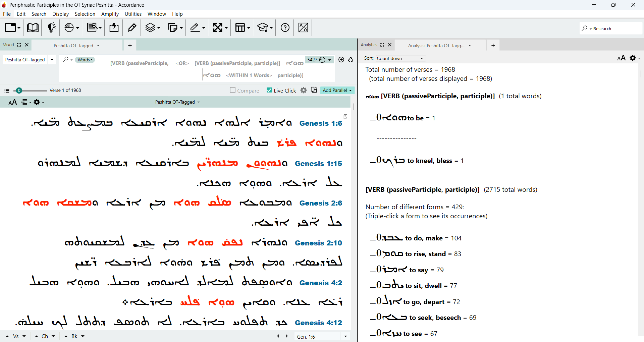Open the Genesis 2:6 verse link
This screenshot has height=342, width=644.
pos(321,203)
